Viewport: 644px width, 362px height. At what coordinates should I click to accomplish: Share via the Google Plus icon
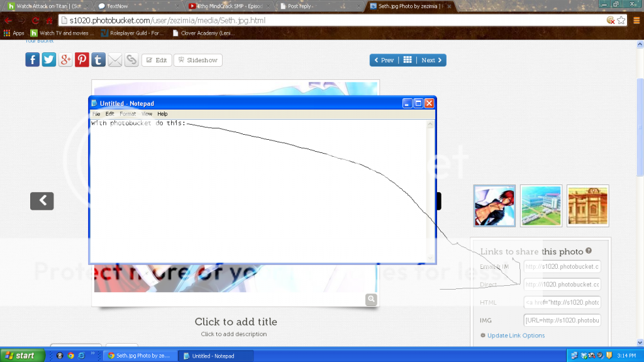point(65,60)
